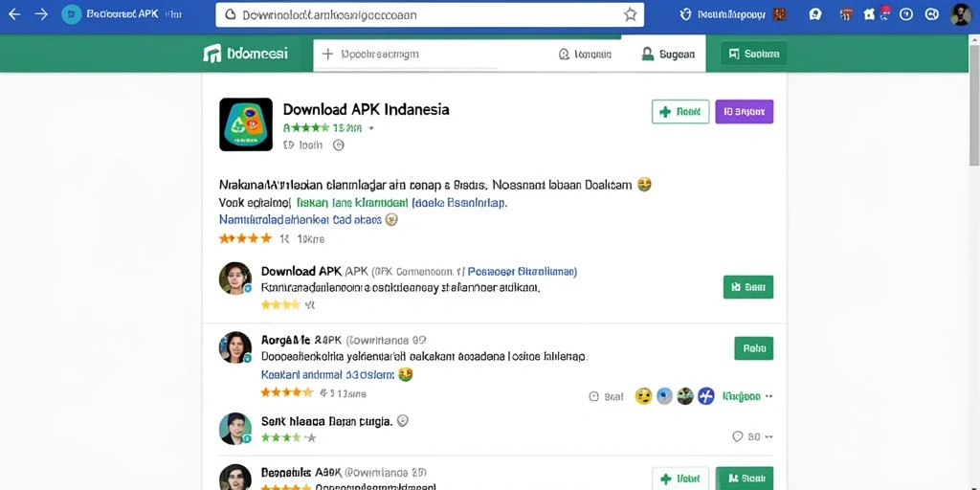The width and height of the screenshot is (980, 490).
Task: Open the puzzle-piece extensions icon
Action: click(869, 15)
